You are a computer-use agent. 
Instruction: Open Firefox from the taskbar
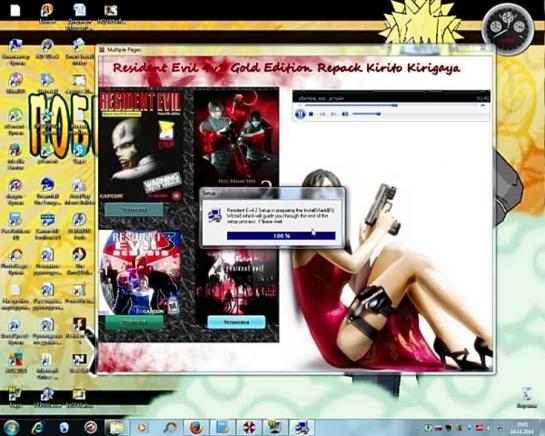196,428
